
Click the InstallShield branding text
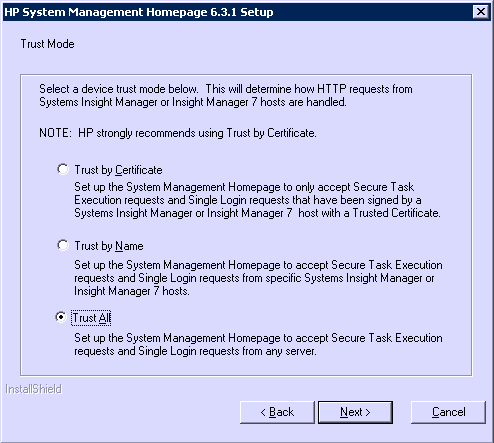tap(34, 389)
